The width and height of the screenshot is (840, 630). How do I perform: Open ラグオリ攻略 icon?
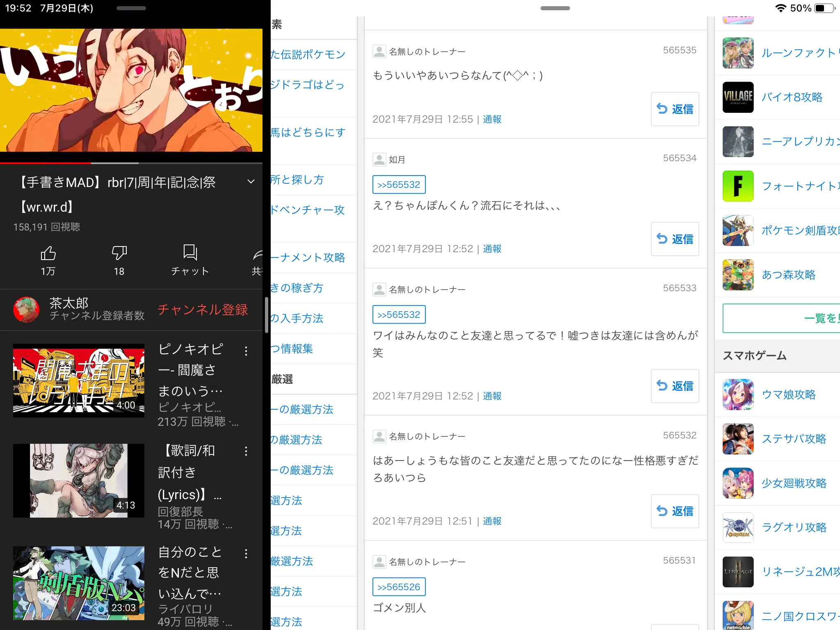pos(738,527)
